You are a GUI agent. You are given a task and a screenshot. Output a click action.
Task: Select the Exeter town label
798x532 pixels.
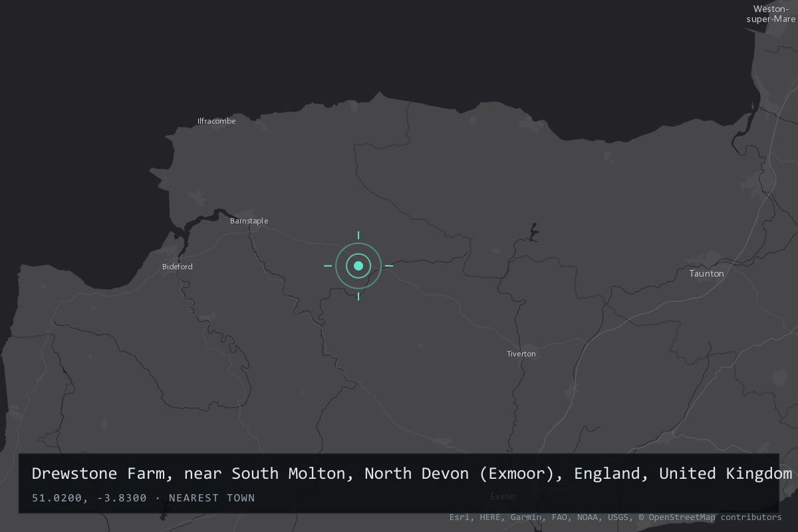(503, 496)
